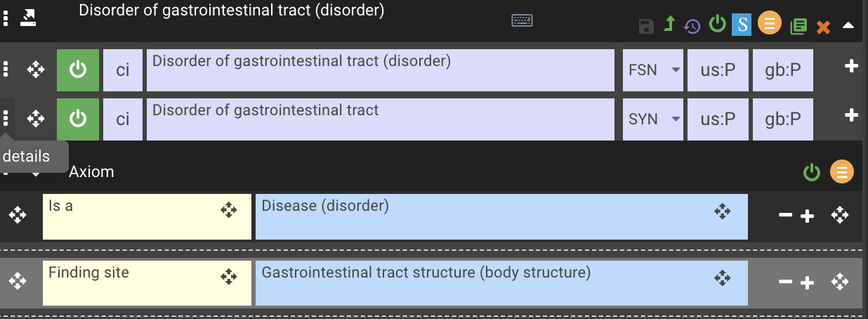This screenshot has width=868, height=319.
Task: Click the save concept disk icon
Action: point(646,27)
